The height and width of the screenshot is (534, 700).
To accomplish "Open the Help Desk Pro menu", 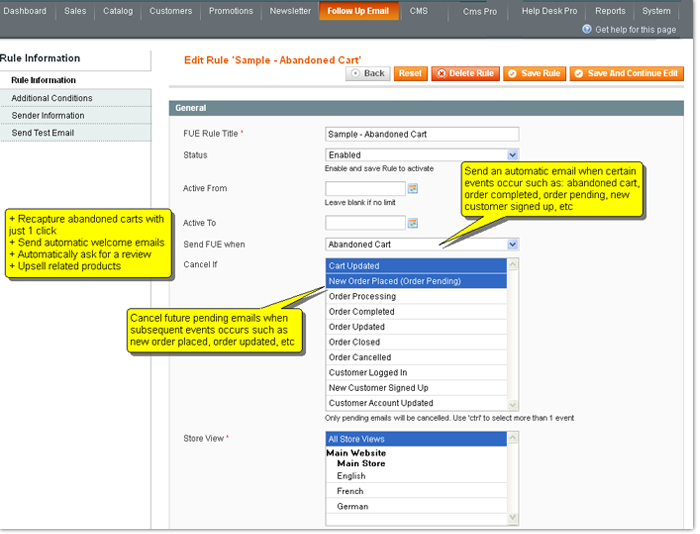I will click(x=549, y=11).
